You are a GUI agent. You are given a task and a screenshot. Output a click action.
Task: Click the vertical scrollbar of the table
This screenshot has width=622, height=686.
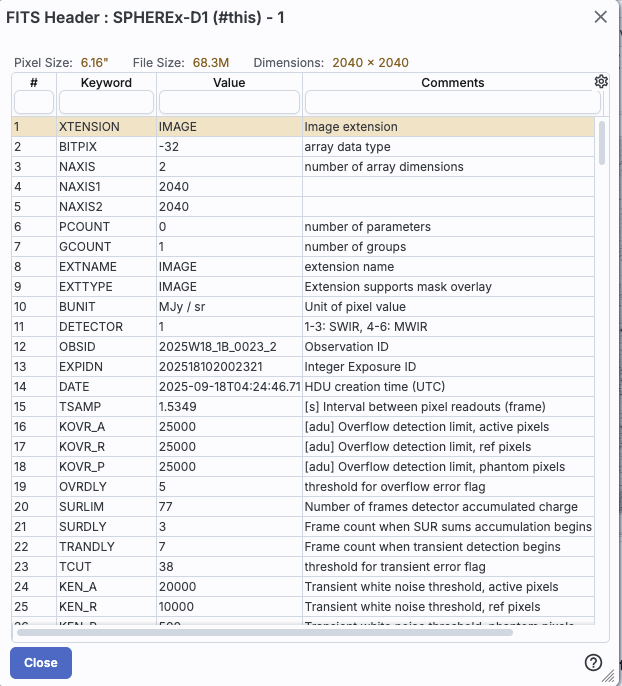pos(602,143)
